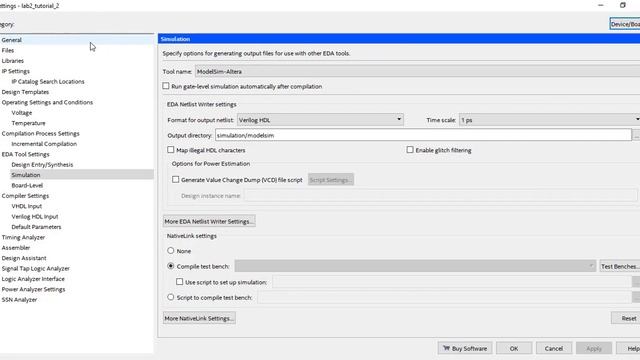
Task: Click the Cancel button
Action: click(x=553, y=348)
